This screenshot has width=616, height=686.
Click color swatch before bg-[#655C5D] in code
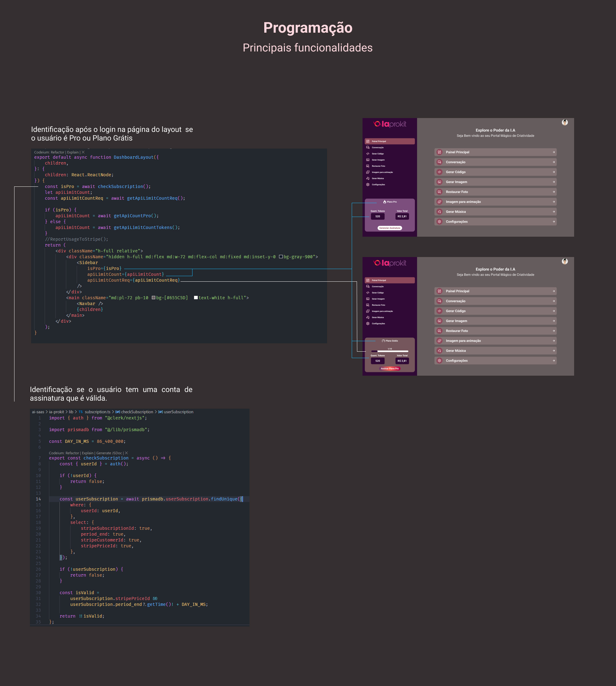click(x=153, y=298)
